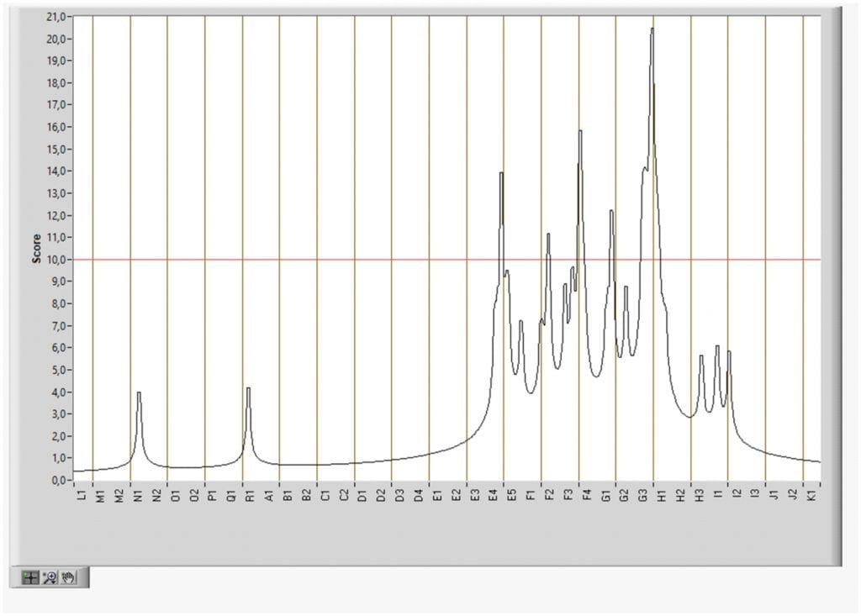Click the '0,0' y-axis minimum value

pyautogui.click(x=58, y=481)
